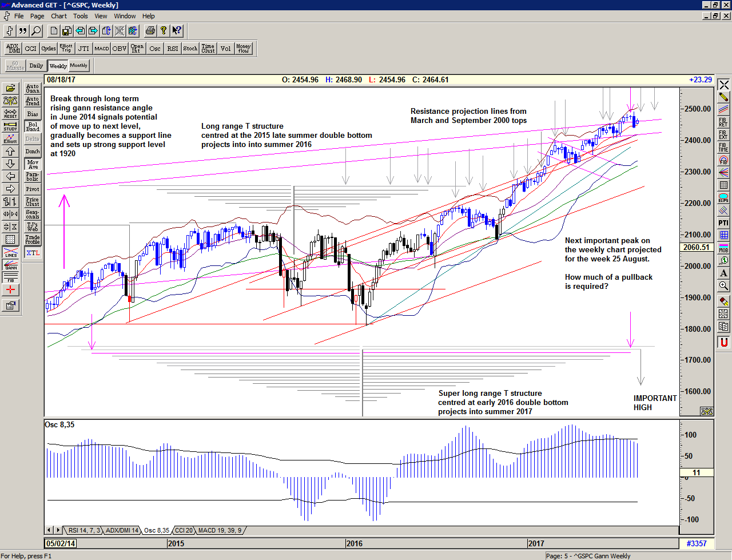Toggle the Mov Ave study button
Screen dimensions: 732x560
[x=33, y=164]
